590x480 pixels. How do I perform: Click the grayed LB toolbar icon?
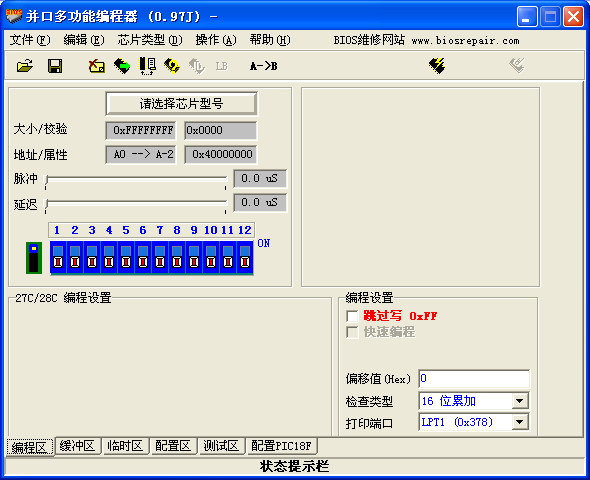click(x=222, y=66)
